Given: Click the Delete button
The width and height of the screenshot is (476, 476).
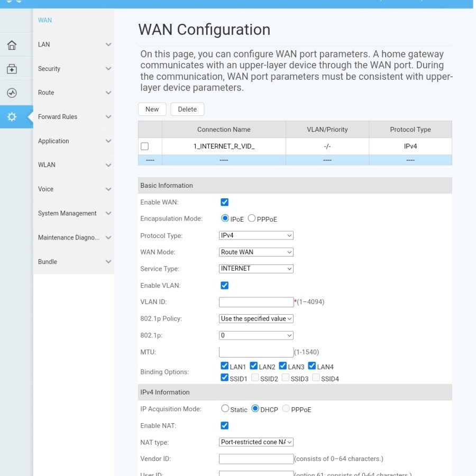Looking at the screenshot, I should point(187,109).
